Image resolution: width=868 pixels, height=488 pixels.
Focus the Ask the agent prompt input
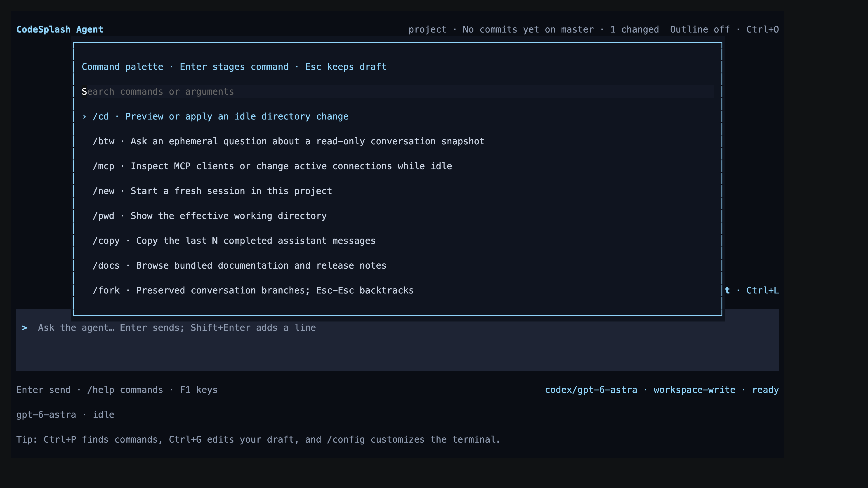click(x=397, y=340)
